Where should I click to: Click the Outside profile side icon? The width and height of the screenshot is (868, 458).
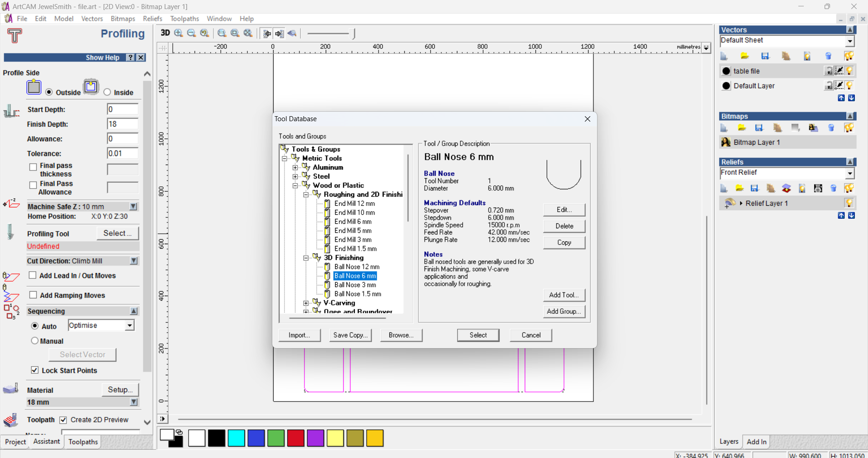(x=34, y=87)
